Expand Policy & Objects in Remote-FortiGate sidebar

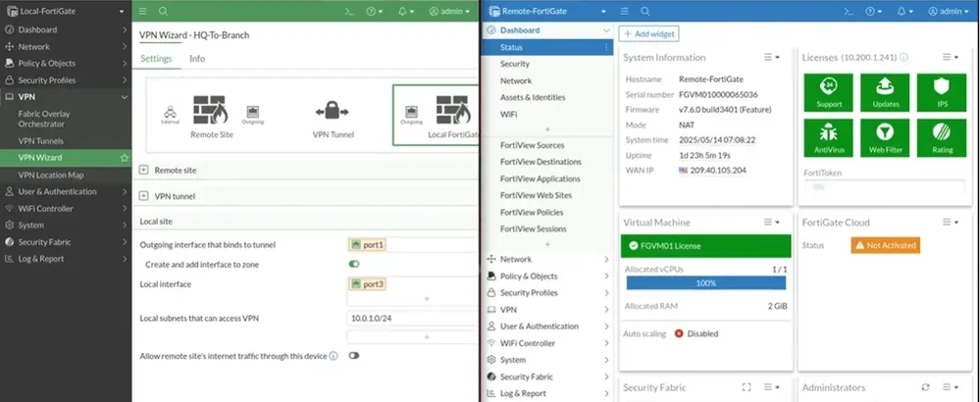[547, 276]
